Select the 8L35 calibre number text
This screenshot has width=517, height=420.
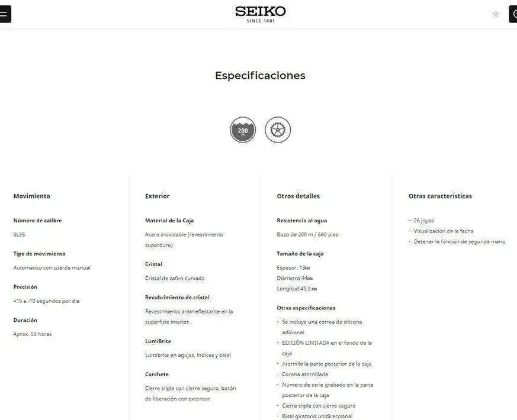click(x=19, y=234)
